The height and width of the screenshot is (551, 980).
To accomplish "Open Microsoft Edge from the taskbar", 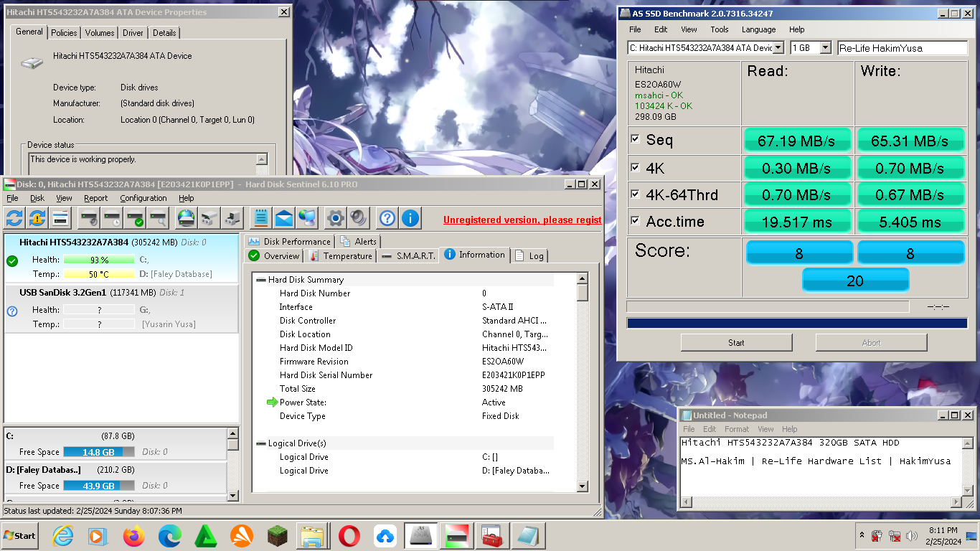I will pyautogui.click(x=169, y=536).
